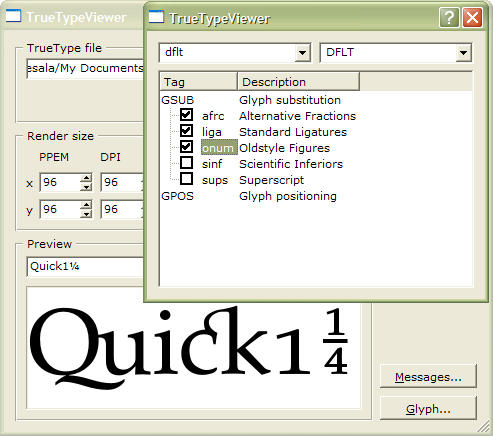The image size is (493, 436).
Task: Select the liga tag label
Action: 212,132
